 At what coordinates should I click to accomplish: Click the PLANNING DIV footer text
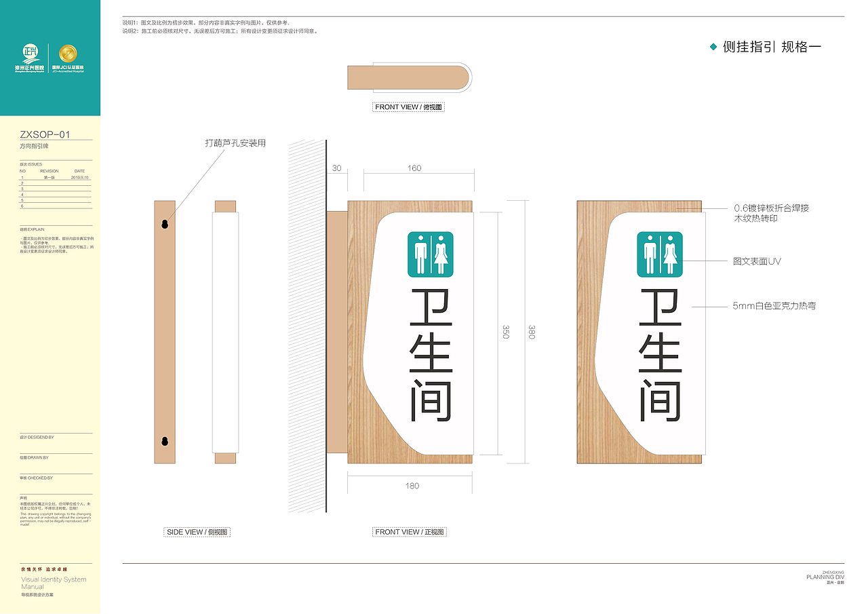[x=825, y=577]
